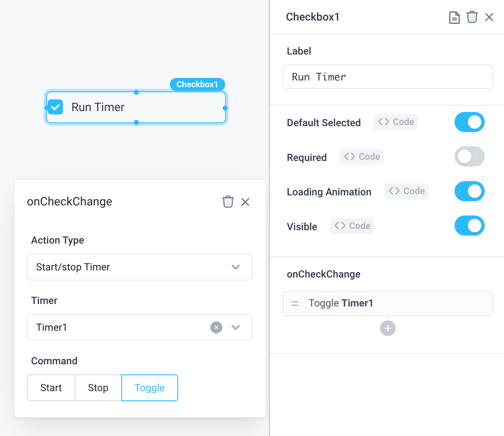Enable the Required toggle

click(x=470, y=156)
